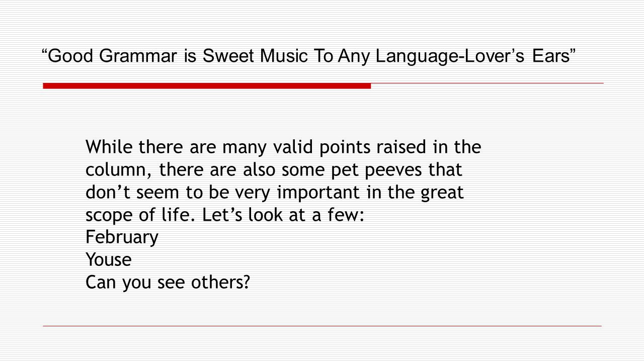Viewport: 644px width, 362px height.
Task: Click the phrase "Let's look at a few:"
Action: [283, 215]
